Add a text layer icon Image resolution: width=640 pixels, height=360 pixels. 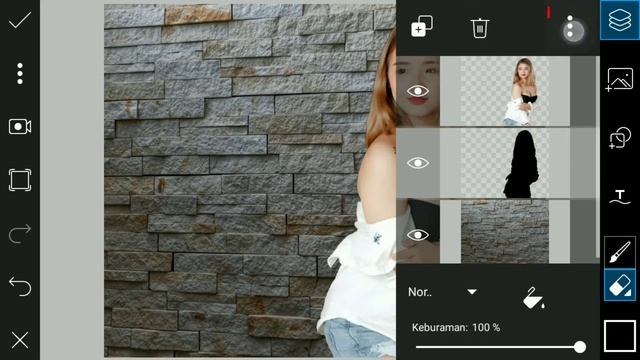(x=620, y=196)
